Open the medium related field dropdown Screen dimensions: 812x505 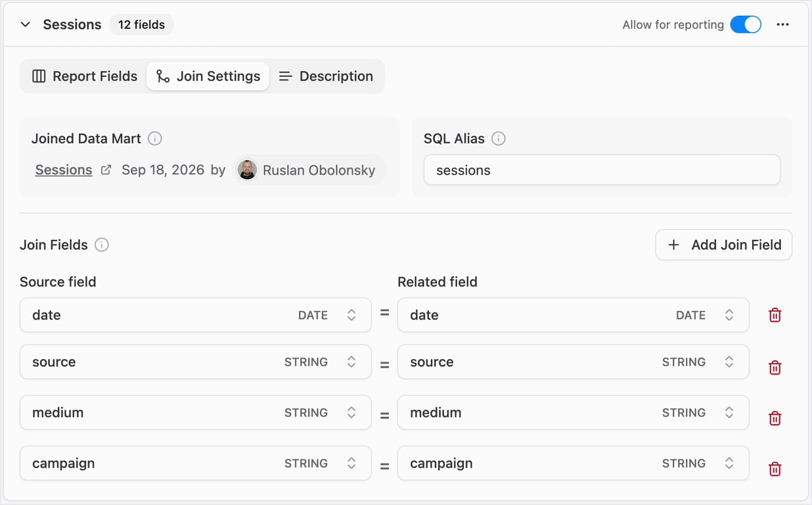573,412
